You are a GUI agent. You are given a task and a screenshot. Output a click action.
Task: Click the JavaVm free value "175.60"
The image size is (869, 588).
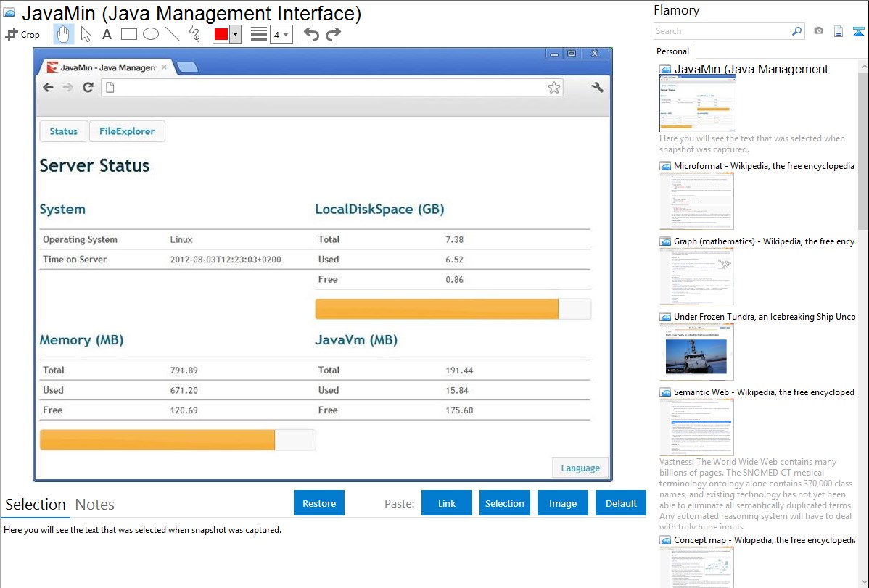point(459,410)
